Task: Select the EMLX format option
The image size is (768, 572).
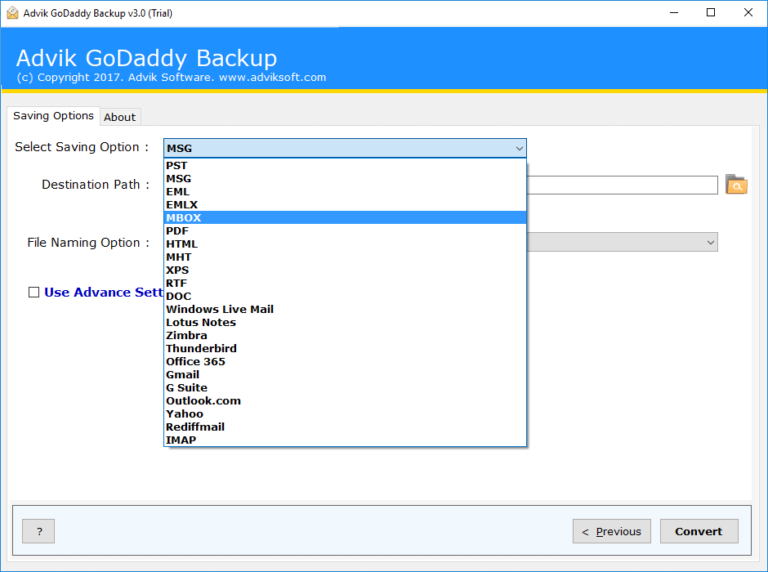Action: click(x=345, y=205)
